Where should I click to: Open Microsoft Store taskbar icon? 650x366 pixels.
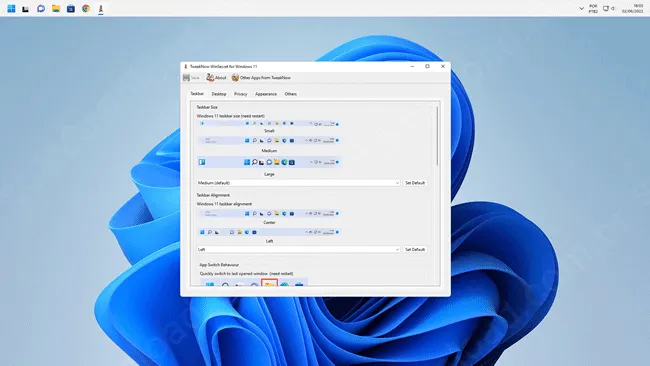coord(71,8)
